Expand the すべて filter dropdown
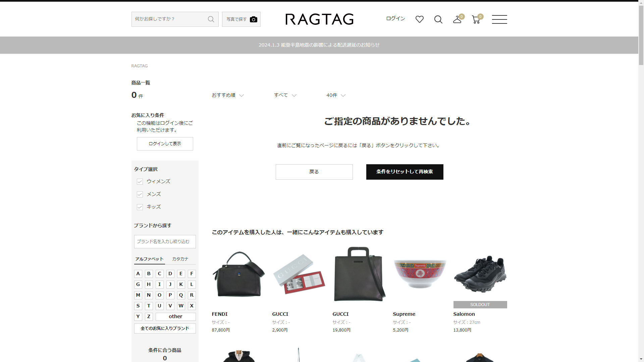The height and width of the screenshot is (362, 644). pyautogui.click(x=285, y=96)
